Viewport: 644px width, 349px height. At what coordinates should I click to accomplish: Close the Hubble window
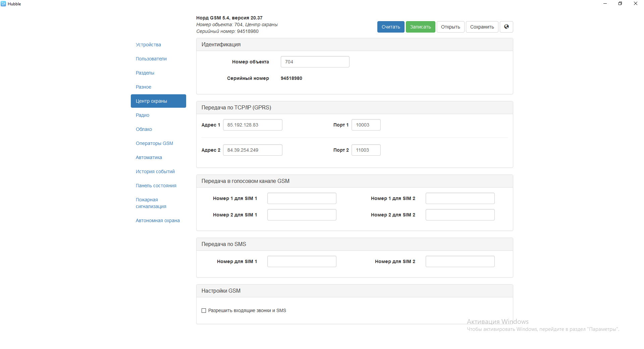click(636, 4)
